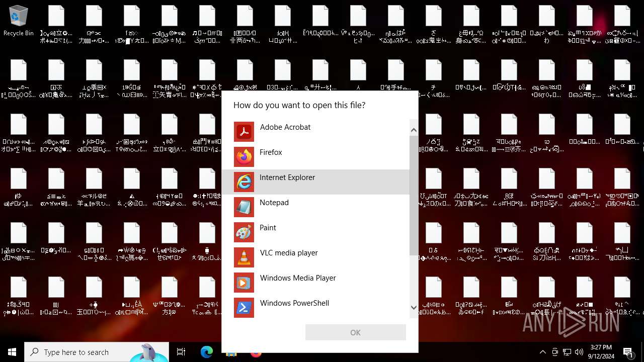Pick the Windows Media Player icon
644x362 pixels.
click(244, 283)
